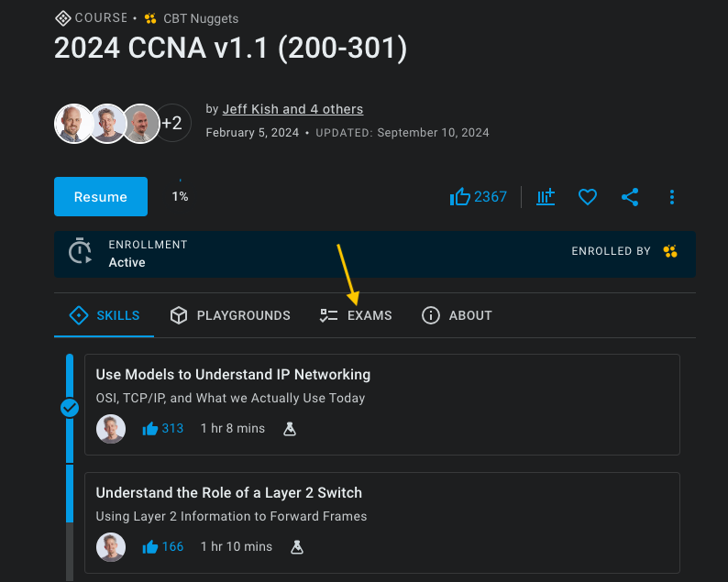Add course to playlist icon
Viewport: 728px width, 582px height.
(546, 197)
